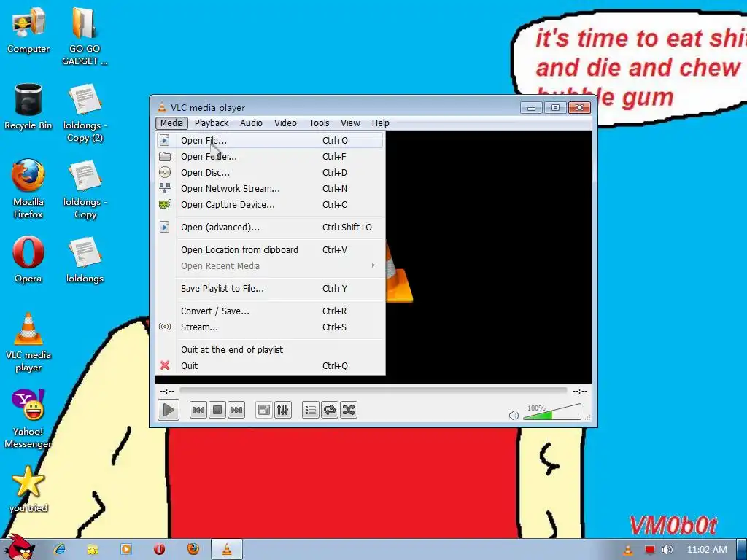
Task: Toggle Quit at the end of playlist
Action: click(x=270, y=350)
